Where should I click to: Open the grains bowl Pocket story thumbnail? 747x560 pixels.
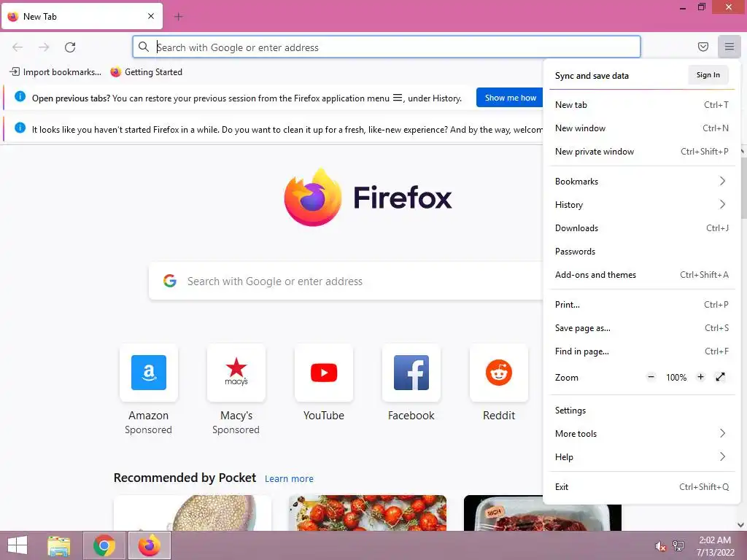coord(193,513)
